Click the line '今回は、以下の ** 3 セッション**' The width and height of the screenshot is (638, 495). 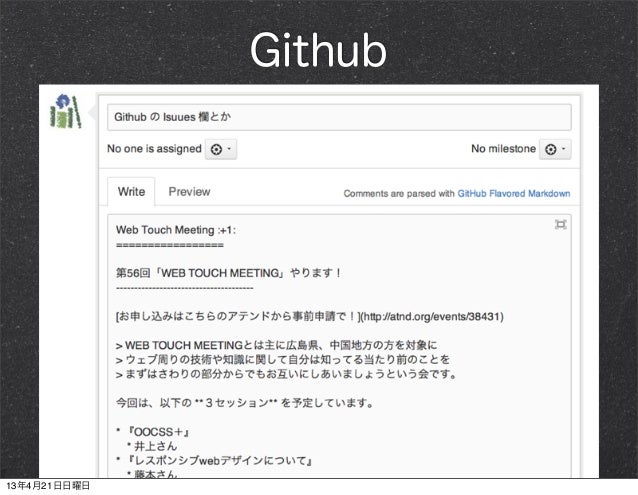coord(245,403)
